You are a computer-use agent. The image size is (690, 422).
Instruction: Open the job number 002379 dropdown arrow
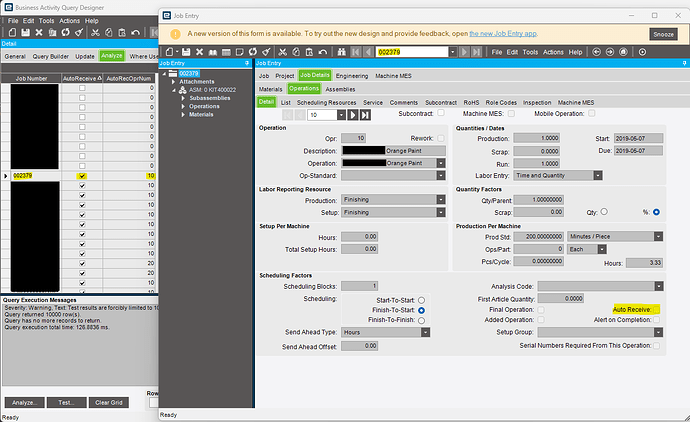pyautogui.click(x=452, y=52)
